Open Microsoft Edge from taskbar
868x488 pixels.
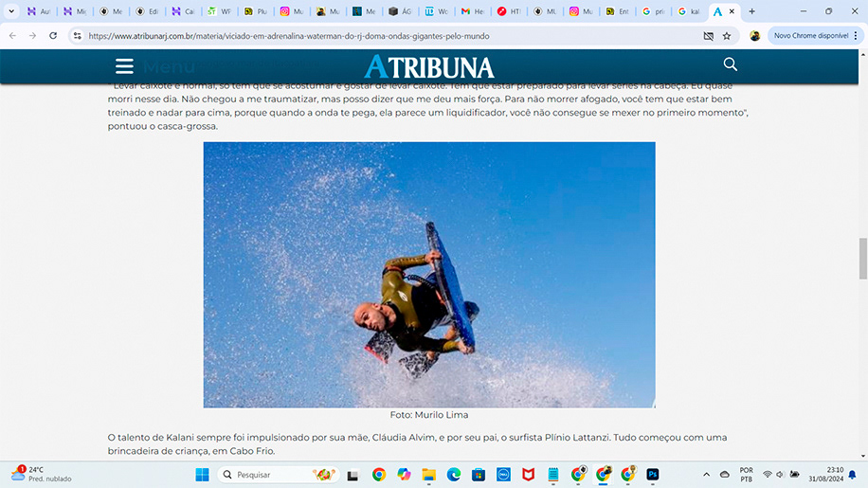[x=453, y=475]
